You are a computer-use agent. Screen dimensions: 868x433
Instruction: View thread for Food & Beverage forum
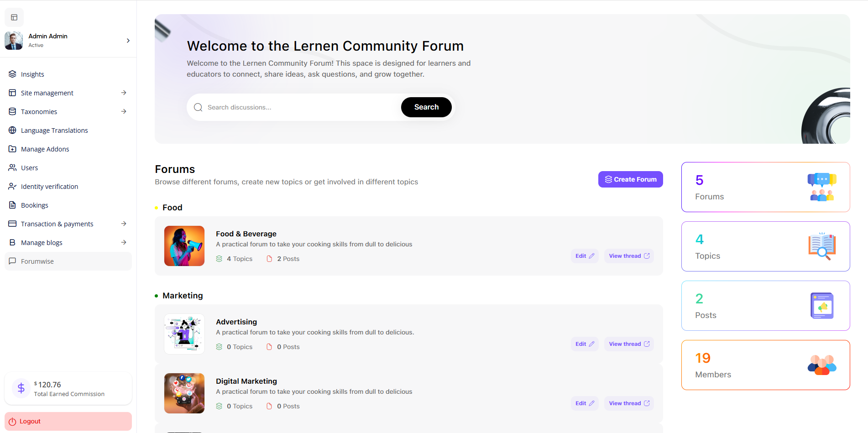pyautogui.click(x=628, y=256)
